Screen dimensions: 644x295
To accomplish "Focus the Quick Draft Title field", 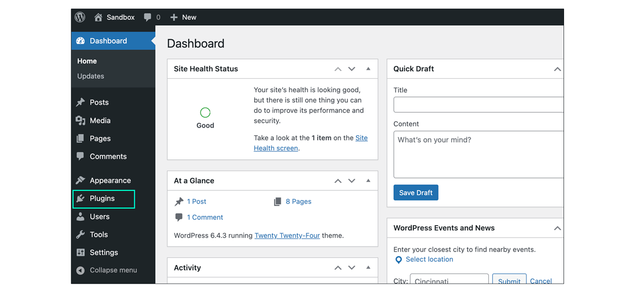I will (x=479, y=105).
